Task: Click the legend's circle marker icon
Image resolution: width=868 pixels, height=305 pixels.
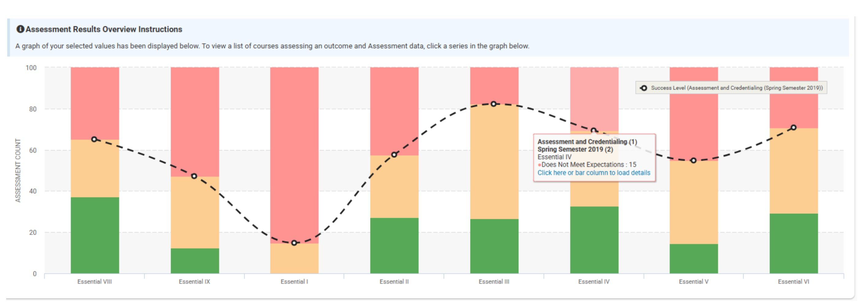Action: [x=643, y=88]
